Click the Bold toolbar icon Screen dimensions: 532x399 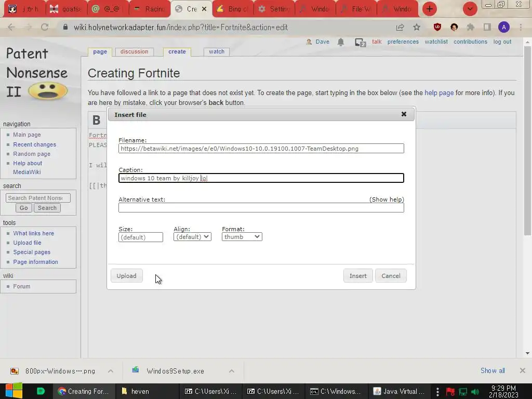click(x=96, y=120)
